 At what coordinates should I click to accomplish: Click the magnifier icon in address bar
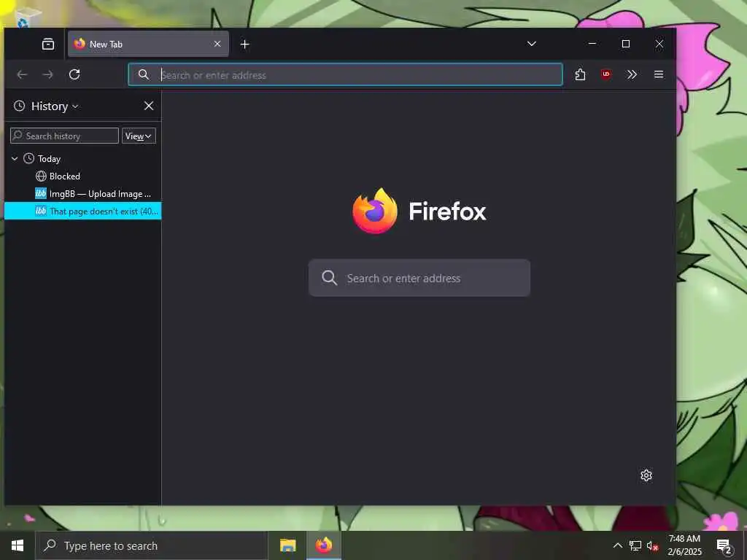(144, 75)
